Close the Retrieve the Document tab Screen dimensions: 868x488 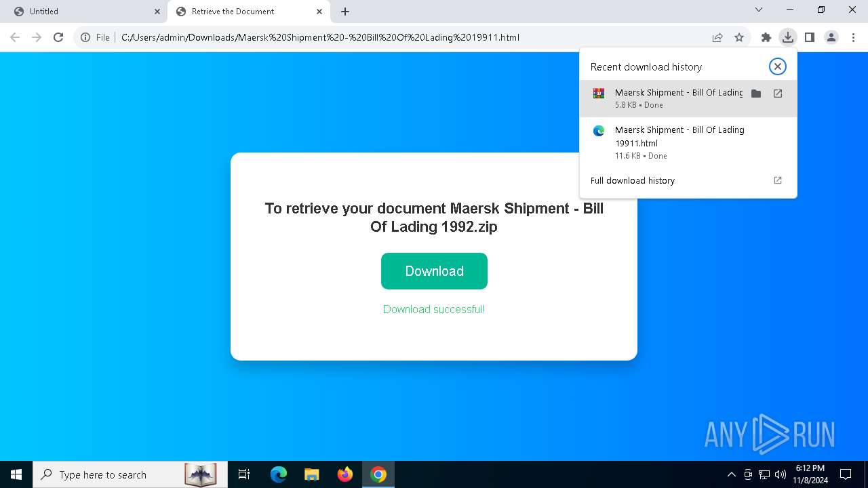pyautogui.click(x=319, y=12)
